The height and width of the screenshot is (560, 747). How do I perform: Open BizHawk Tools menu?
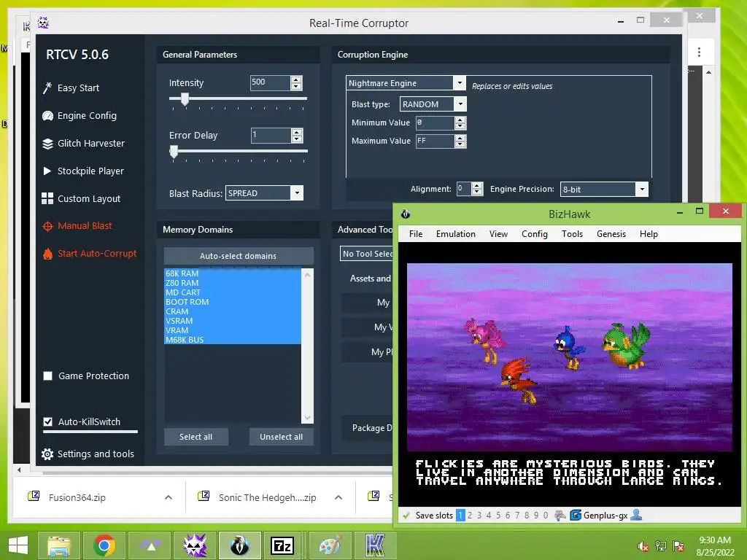pyautogui.click(x=572, y=234)
